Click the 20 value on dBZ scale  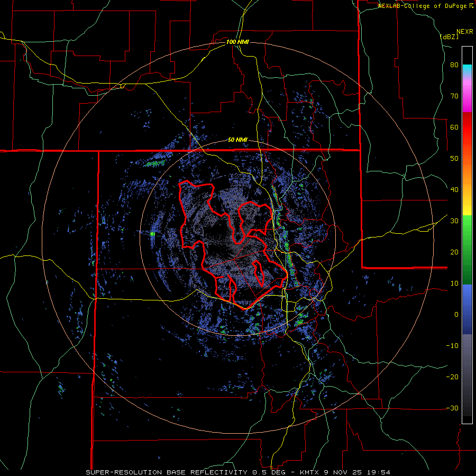(454, 252)
